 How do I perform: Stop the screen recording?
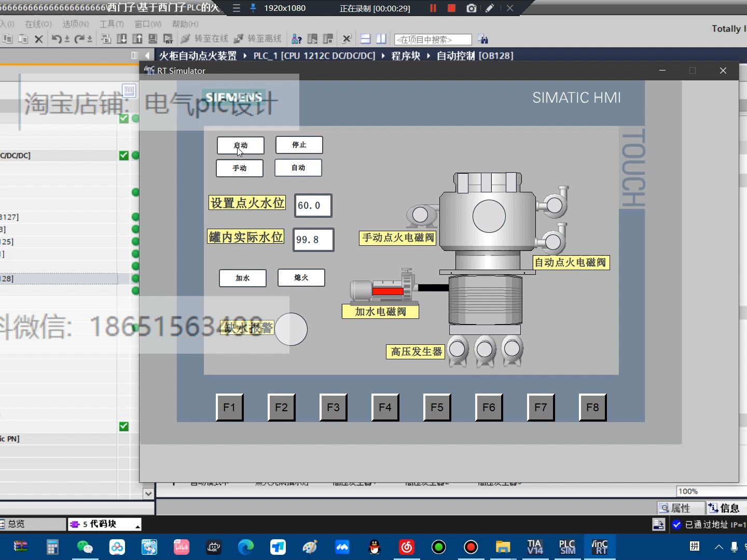(451, 8)
